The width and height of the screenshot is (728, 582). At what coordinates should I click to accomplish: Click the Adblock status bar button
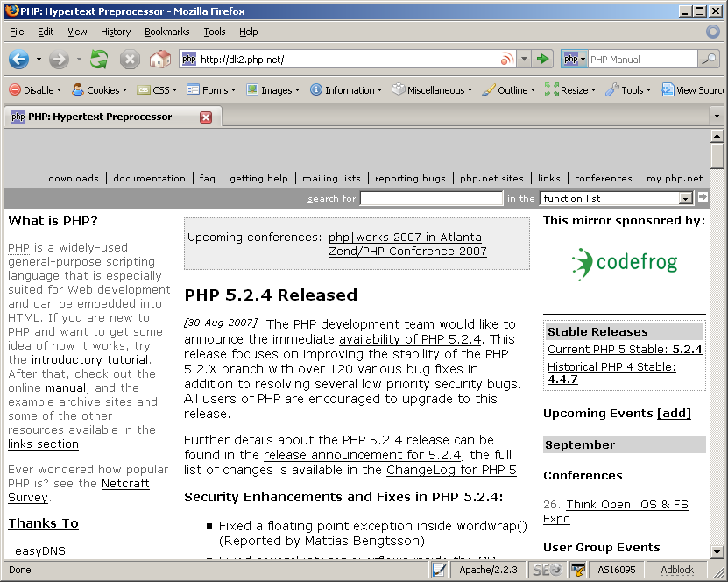[x=677, y=570]
